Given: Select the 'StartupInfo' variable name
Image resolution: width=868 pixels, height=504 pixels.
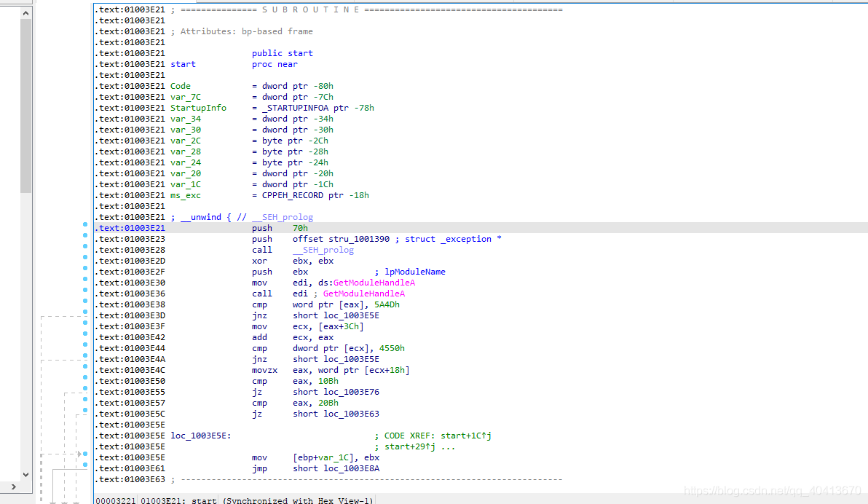Looking at the screenshot, I should [x=198, y=108].
